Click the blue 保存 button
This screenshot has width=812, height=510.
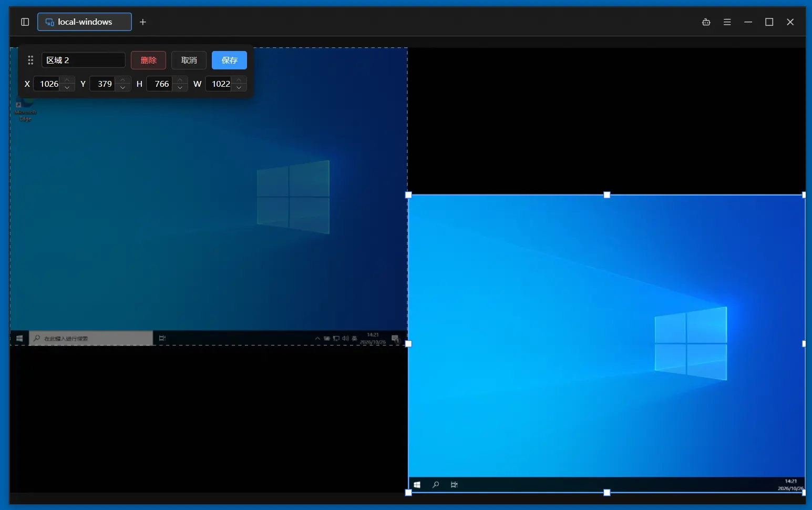[x=230, y=60]
